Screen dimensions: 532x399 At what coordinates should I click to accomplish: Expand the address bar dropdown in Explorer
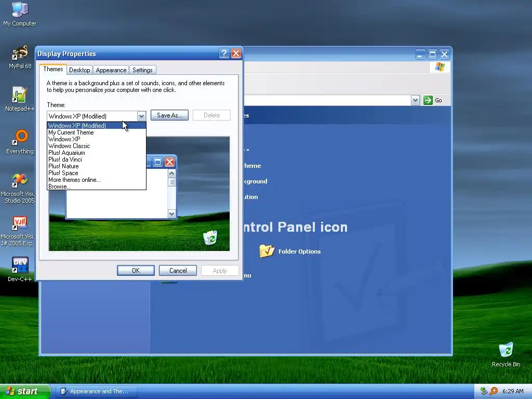(415, 100)
